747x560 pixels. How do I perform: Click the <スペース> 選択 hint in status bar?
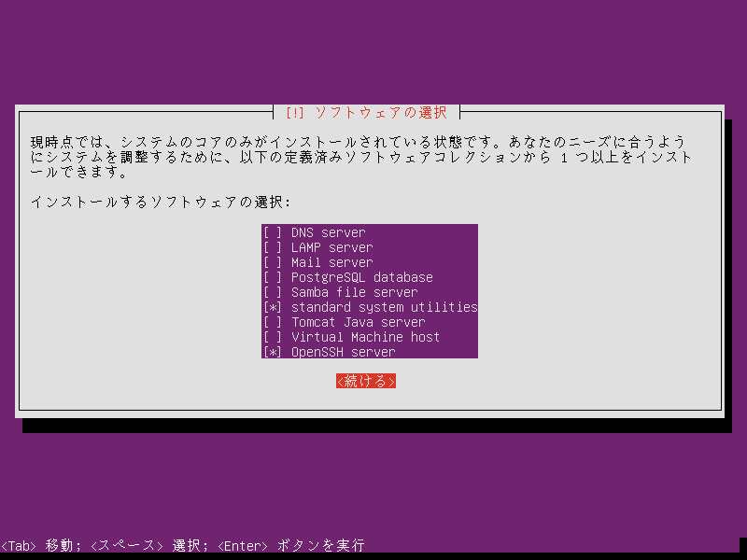coord(147,545)
